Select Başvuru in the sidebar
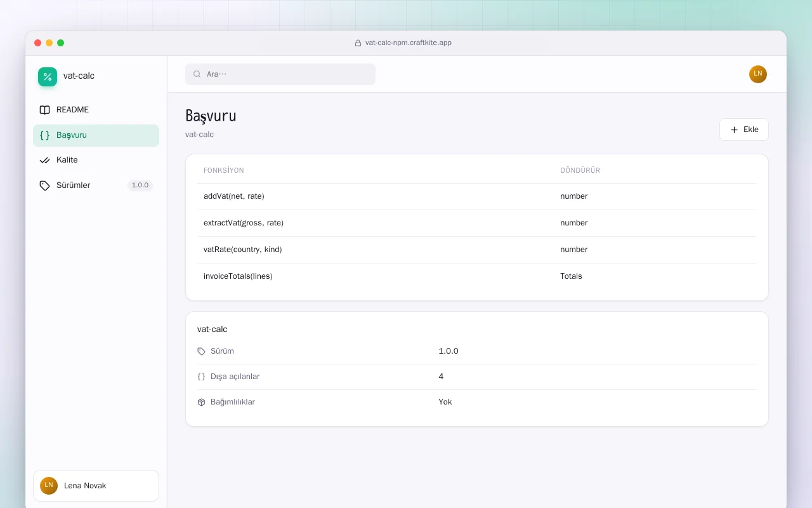The height and width of the screenshot is (508, 812). (96, 135)
